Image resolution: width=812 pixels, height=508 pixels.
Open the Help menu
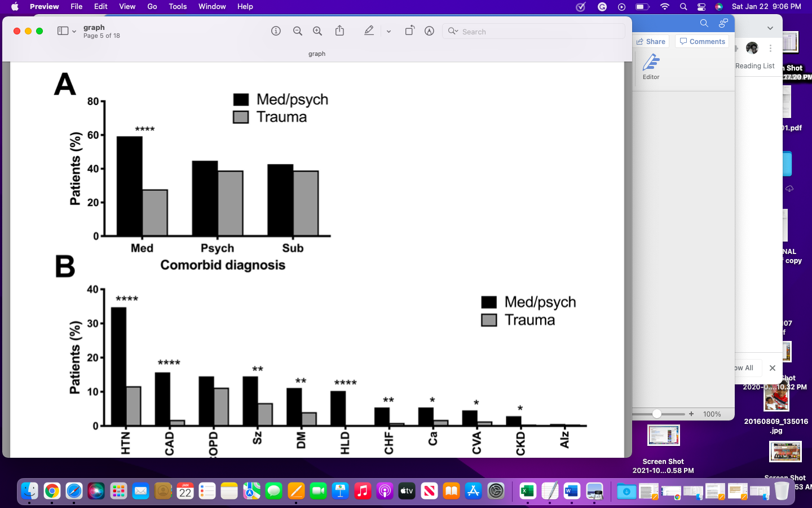[245, 7]
